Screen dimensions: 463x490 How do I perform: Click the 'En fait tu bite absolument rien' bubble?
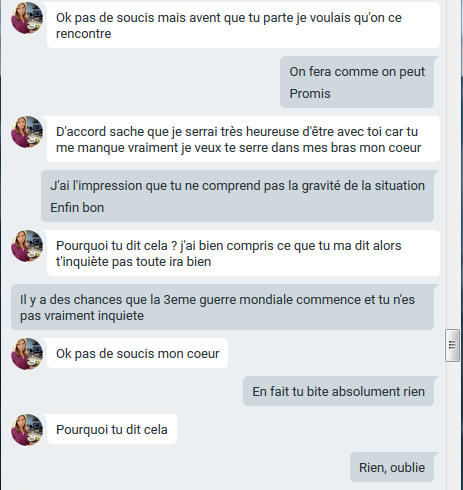click(338, 391)
